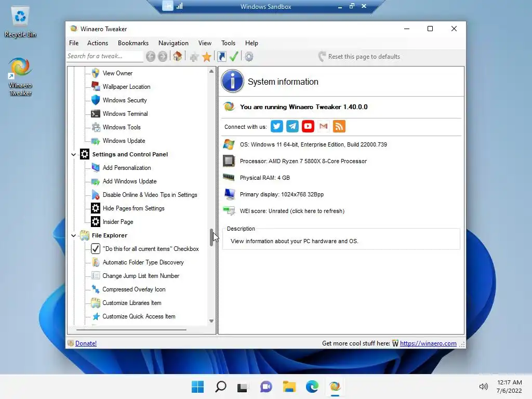Click the volume speaker tray icon
This screenshot has width=532, height=399.
pos(483,387)
